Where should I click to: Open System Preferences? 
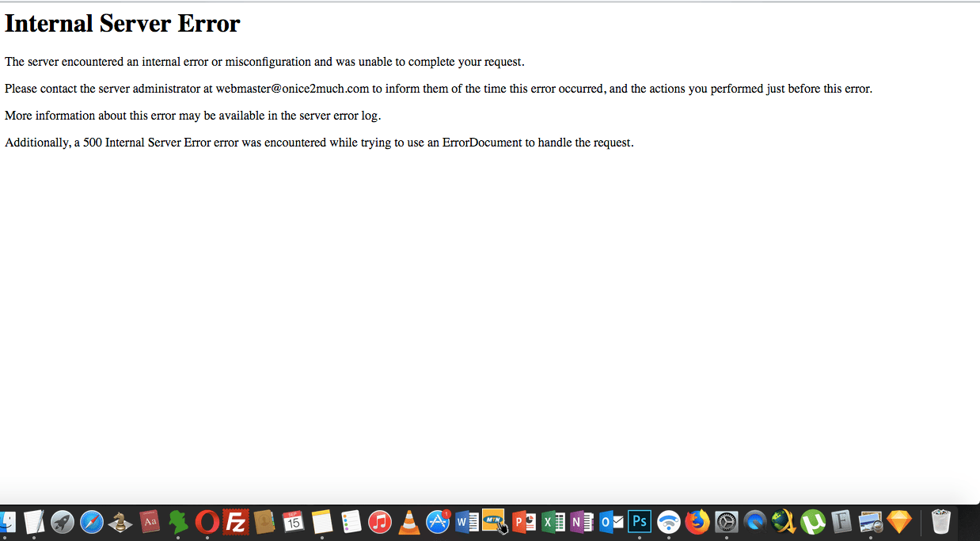pos(726,522)
